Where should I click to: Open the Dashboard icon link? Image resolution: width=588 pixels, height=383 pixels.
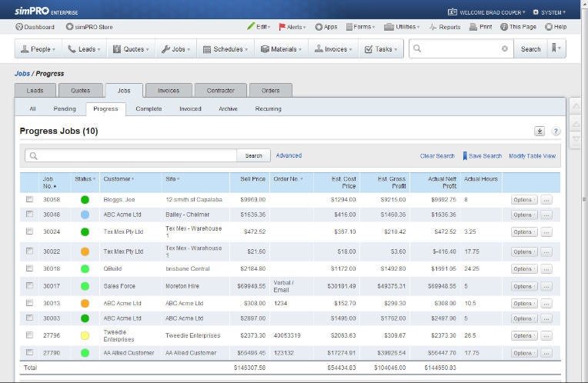[19, 27]
